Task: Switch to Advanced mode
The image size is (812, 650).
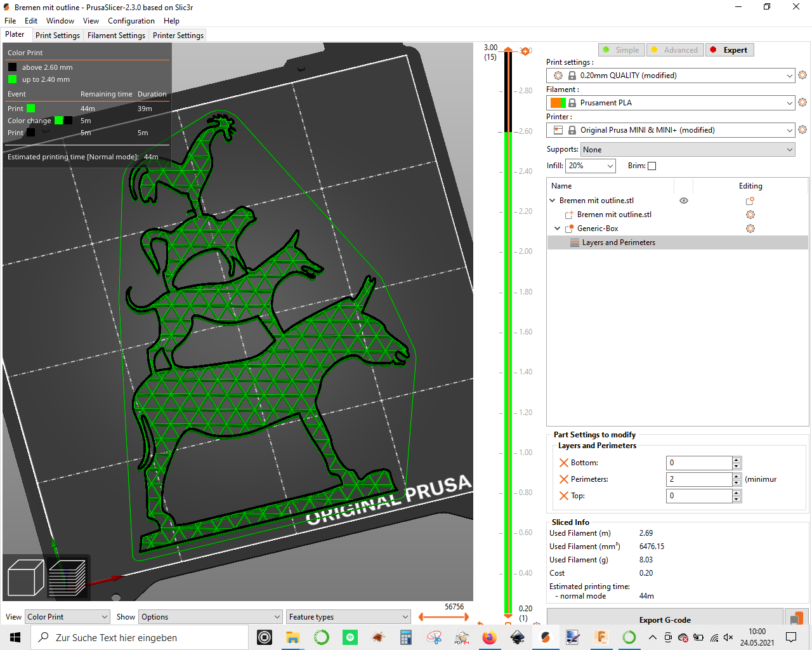Action: 675,50
